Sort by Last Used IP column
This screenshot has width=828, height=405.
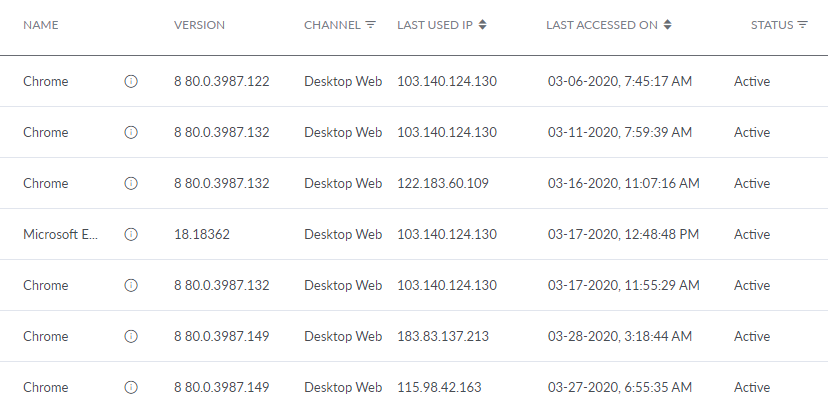pyautogui.click(x=483, y=25)
